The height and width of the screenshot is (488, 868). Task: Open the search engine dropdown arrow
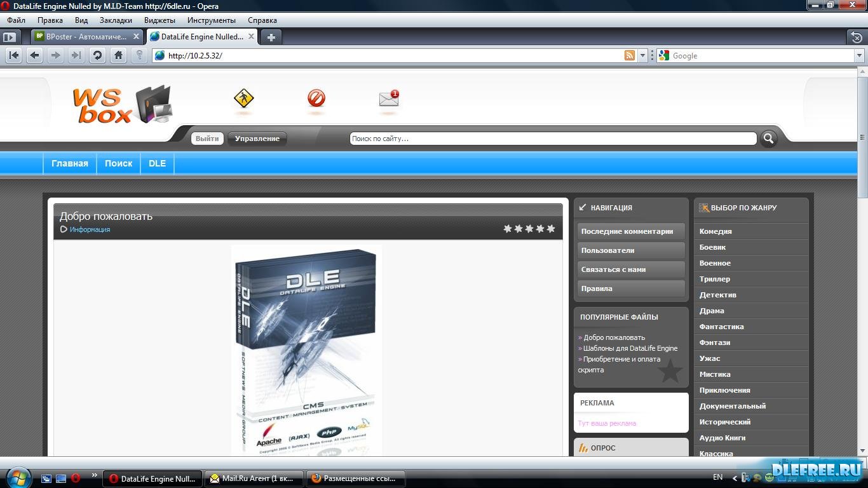point(859,55)
